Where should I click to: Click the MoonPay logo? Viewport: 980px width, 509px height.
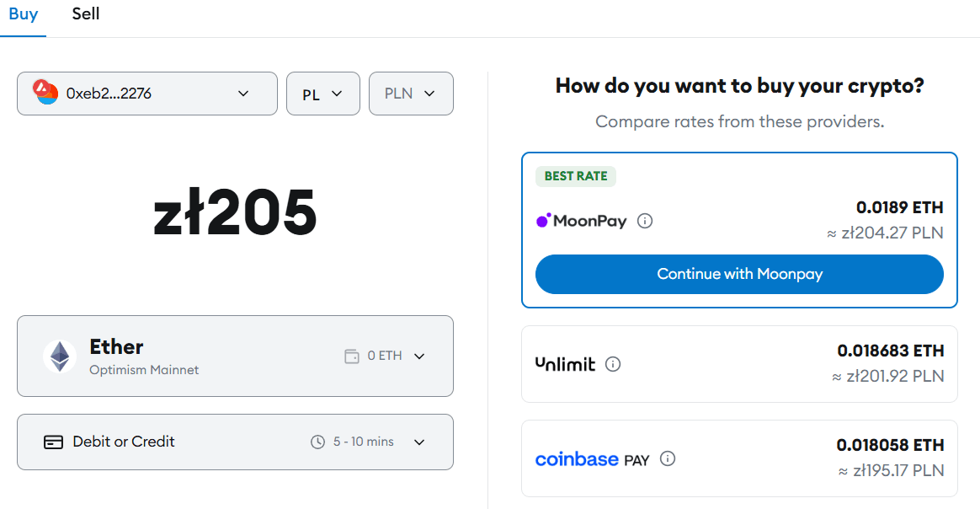(581, 221)
